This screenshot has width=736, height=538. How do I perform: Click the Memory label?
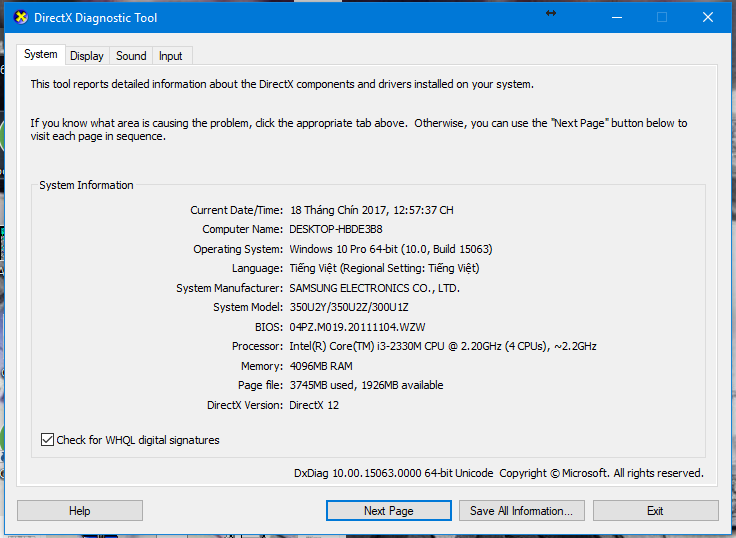click(262, 366)
